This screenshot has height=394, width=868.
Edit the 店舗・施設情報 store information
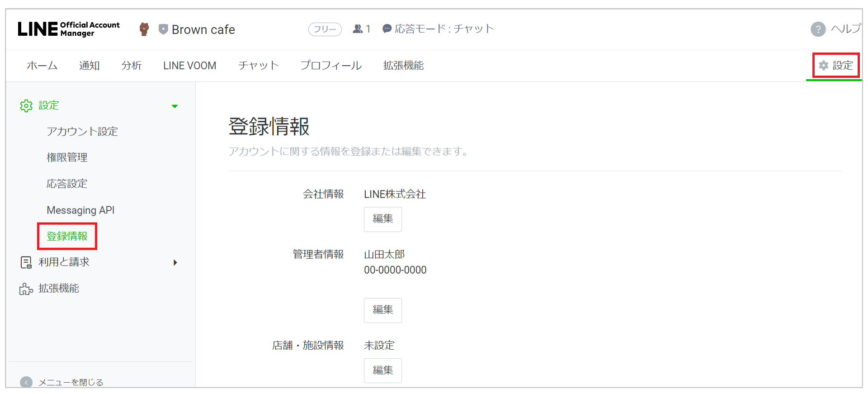pos(382,370)
